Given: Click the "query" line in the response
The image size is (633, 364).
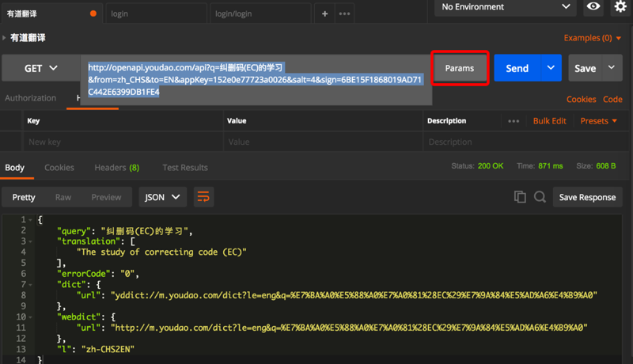Looking at the screenshot, I should point(125,231).
